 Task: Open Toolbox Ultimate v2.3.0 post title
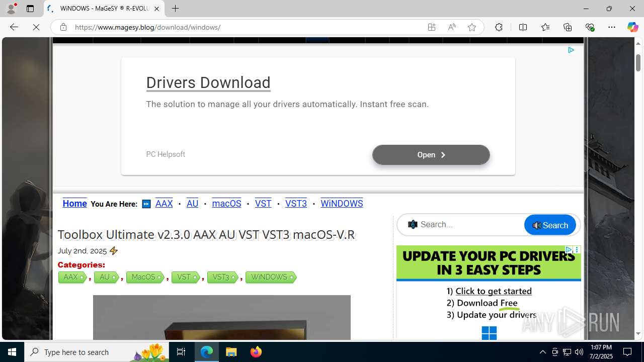click(x=206, y=234)
